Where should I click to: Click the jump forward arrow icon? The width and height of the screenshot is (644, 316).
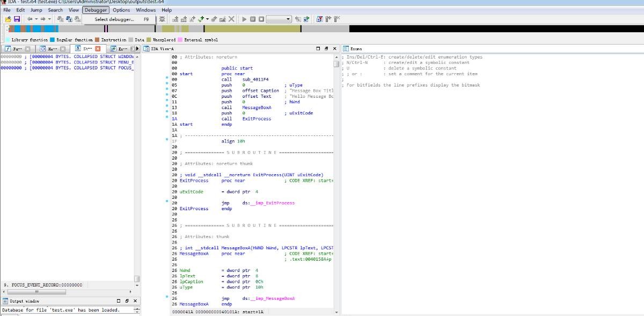click(43, 19)
